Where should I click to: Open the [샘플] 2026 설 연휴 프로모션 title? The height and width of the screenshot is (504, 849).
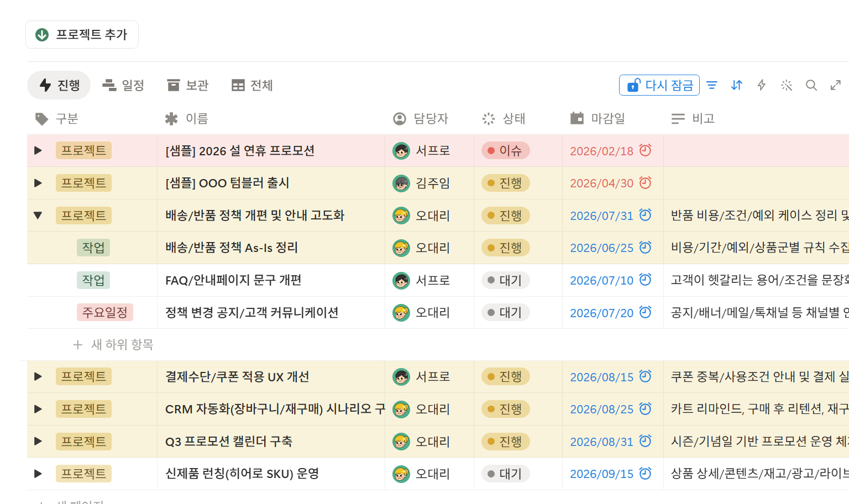[240, 150]
